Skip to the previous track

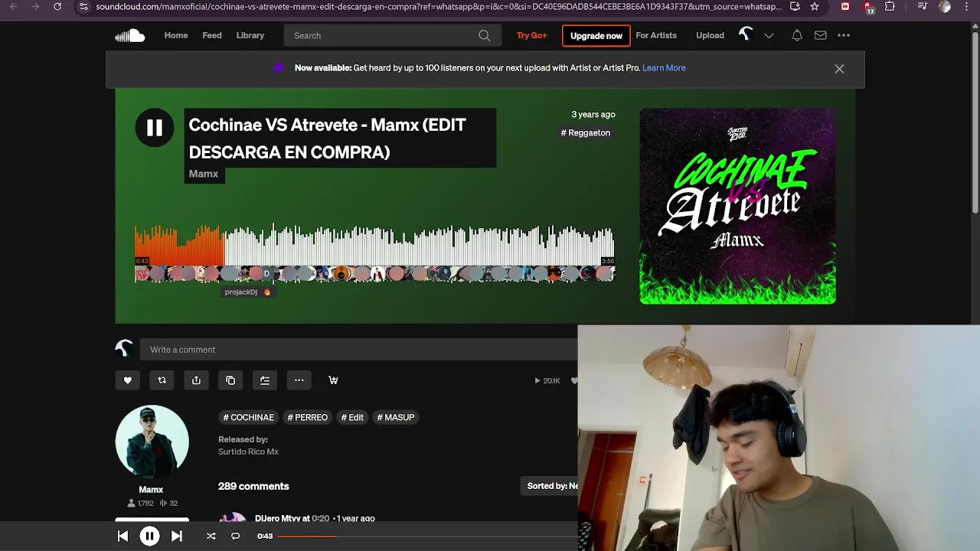122,536
